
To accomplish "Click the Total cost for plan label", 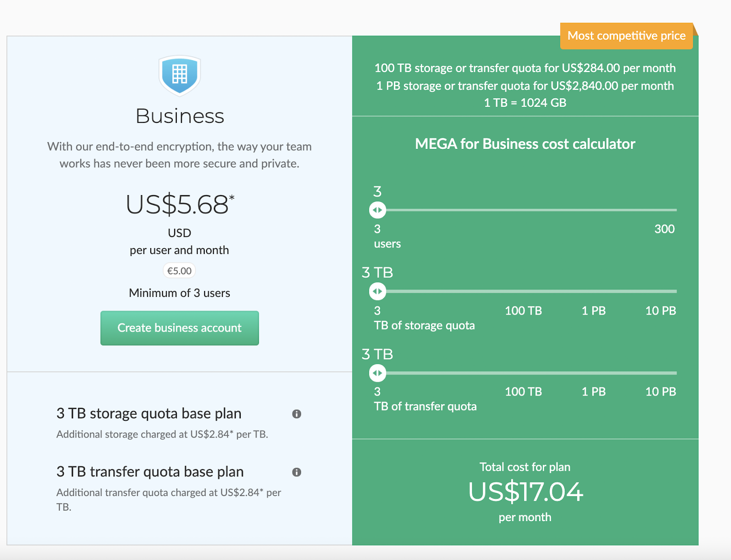I will (x=525, y=467).
